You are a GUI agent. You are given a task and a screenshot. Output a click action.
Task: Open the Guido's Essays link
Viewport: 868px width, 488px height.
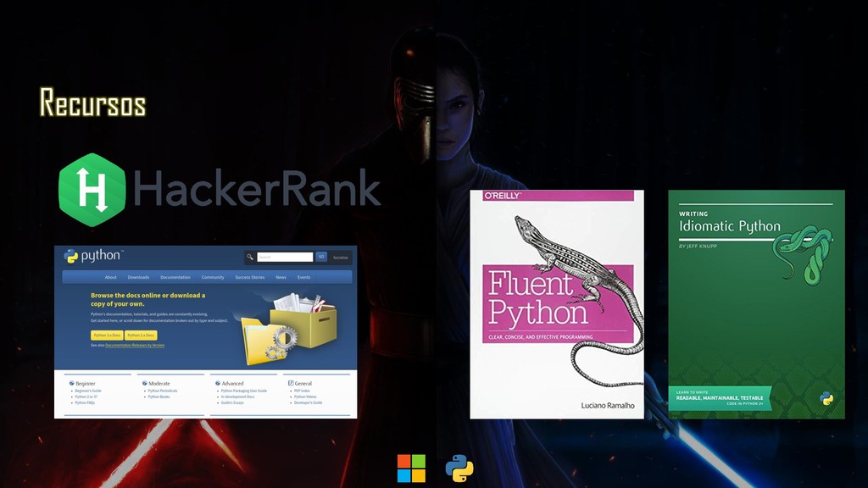[232, 402]
